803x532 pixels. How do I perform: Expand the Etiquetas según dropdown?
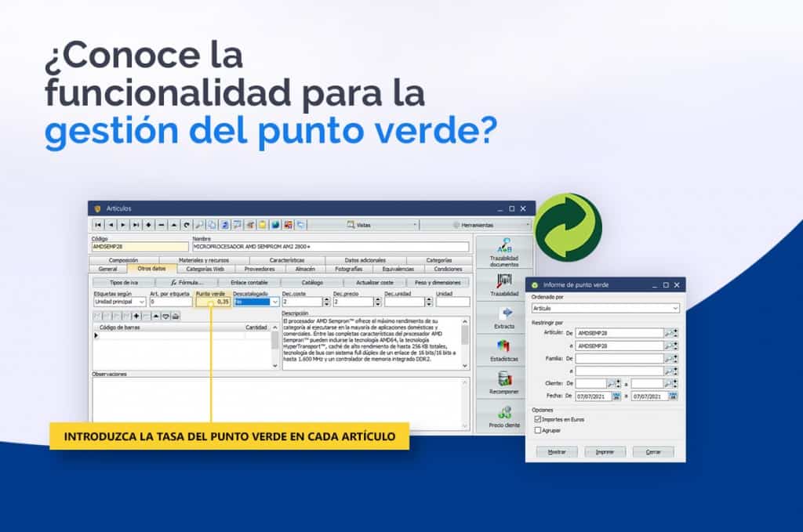141,302
